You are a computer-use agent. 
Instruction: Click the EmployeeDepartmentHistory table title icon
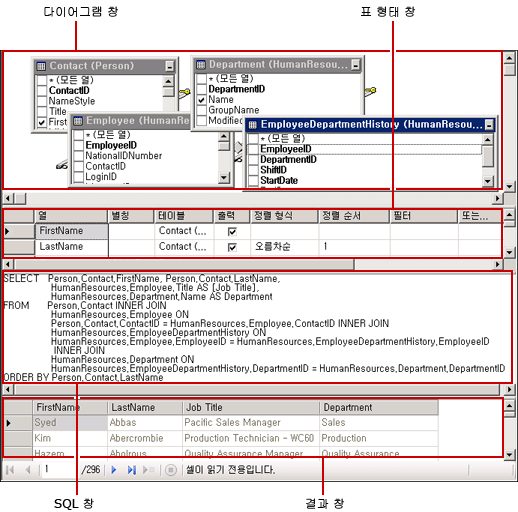pos(253,125)
